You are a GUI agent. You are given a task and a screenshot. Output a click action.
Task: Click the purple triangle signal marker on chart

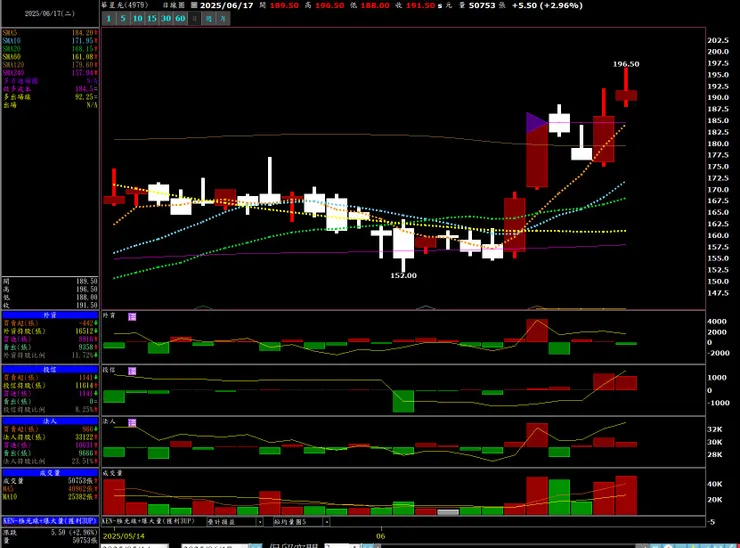pos(536,123)
